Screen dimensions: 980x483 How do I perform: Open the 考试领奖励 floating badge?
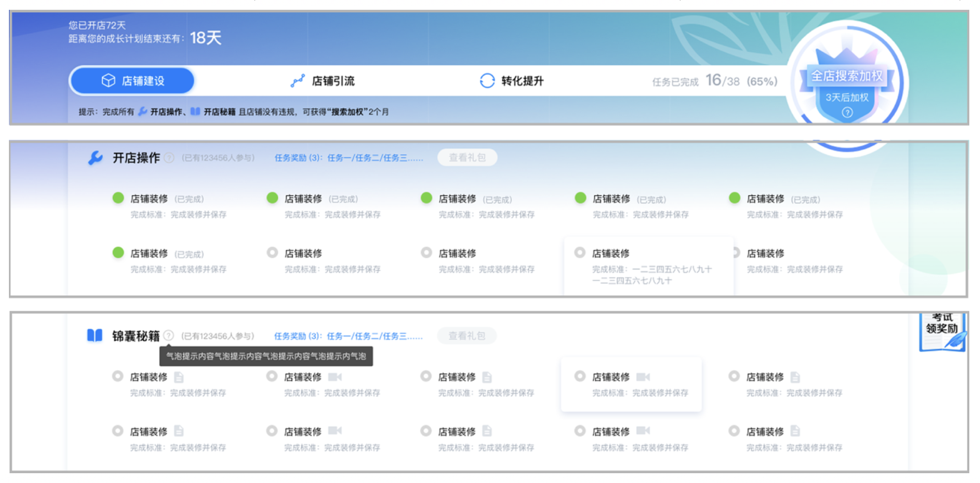click(x=942, y=332)
